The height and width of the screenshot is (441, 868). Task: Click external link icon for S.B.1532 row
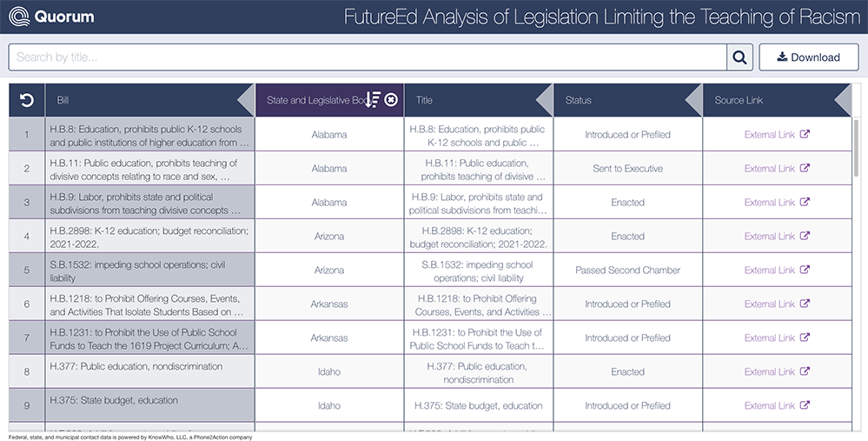click(805, 270)
